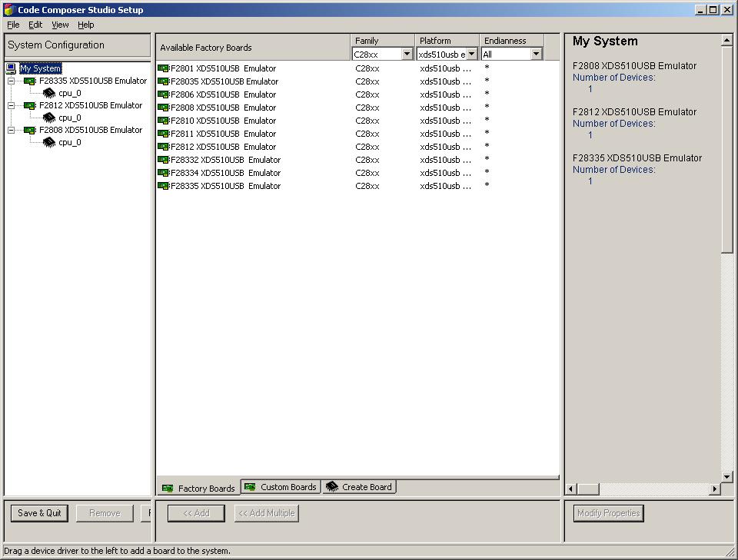
Task: Open the Help menu
Action: pos(85,25)
